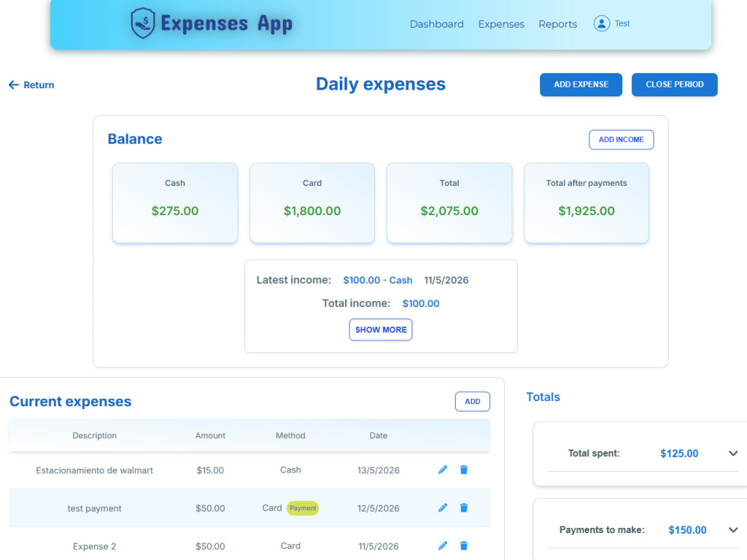
Task: Click the back arrow beside Return
Action: (13, 85)
